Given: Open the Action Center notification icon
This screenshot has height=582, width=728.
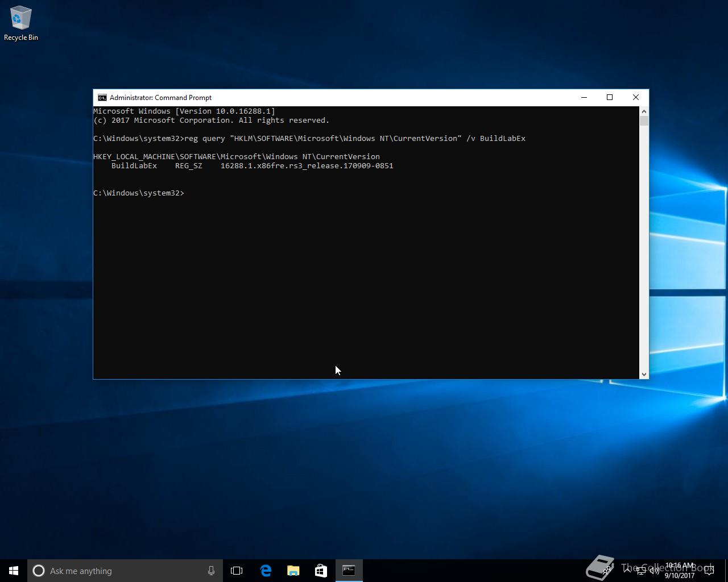Looking at the screenshot, I should coord(709,571).
